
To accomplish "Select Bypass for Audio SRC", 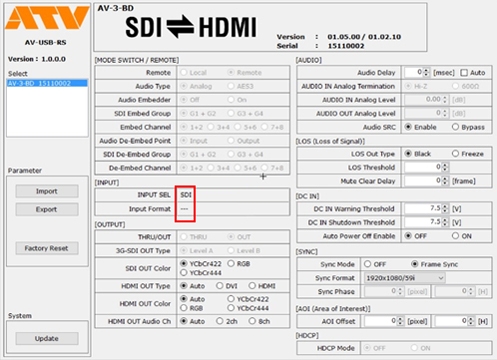I will click(455, 127).
